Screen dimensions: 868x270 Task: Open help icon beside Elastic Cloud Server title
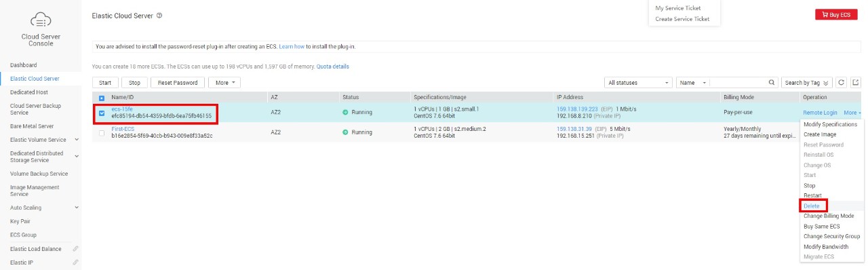click(159, 15)
